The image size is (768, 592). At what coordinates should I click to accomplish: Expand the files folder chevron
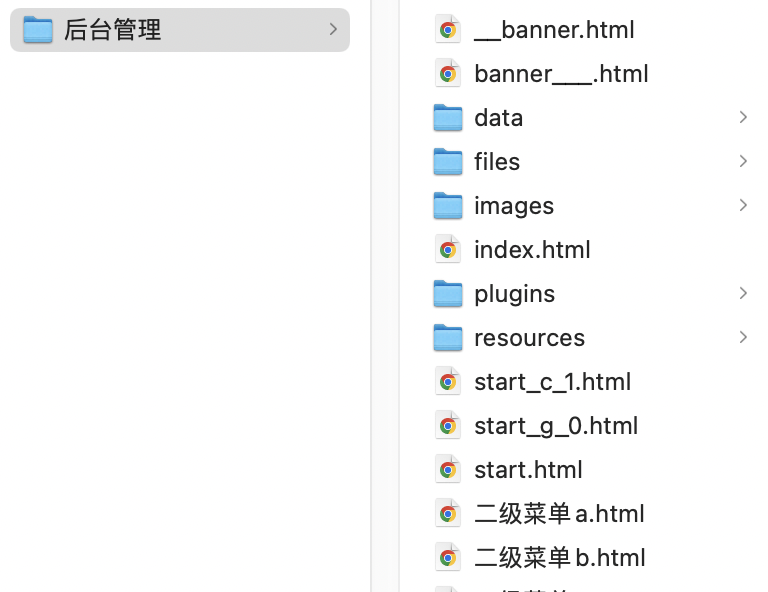[743, 162]
